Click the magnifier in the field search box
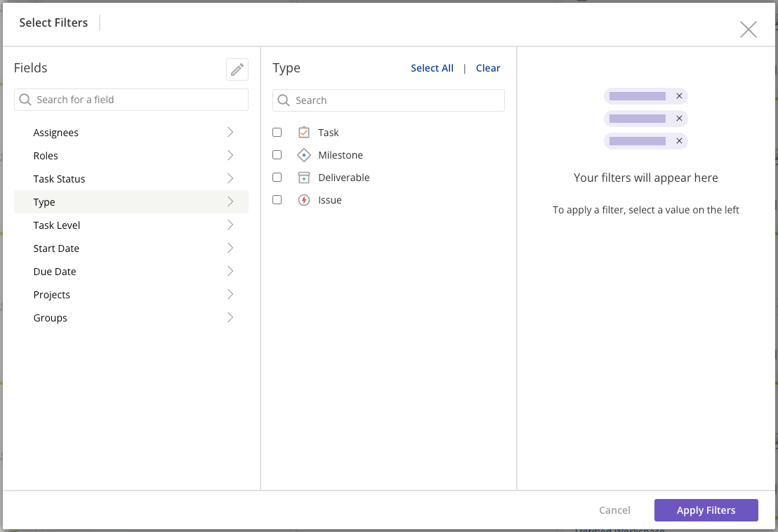 (x=25, y=100)
